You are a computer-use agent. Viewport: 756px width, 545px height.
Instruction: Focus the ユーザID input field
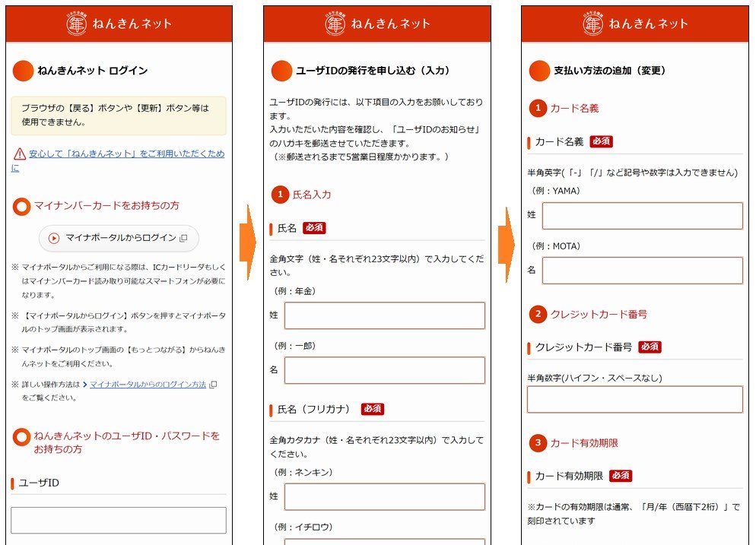tap(119, 520)
